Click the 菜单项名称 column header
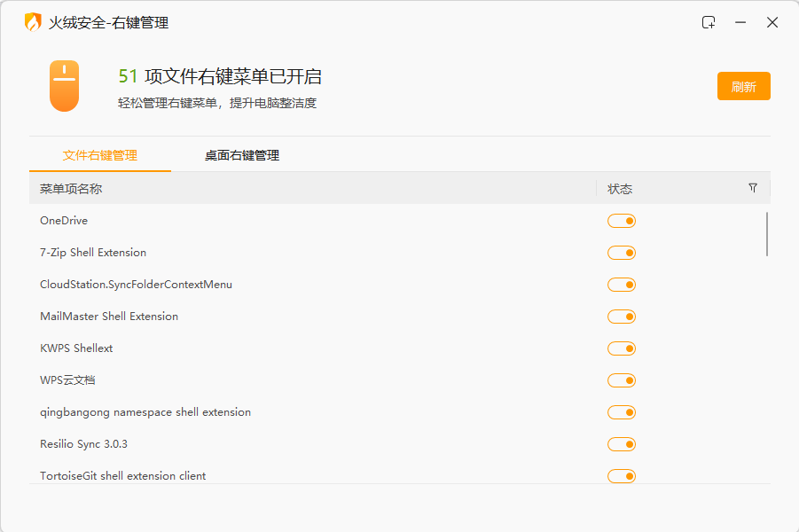 pyautogui.click(x=71, y=189)
